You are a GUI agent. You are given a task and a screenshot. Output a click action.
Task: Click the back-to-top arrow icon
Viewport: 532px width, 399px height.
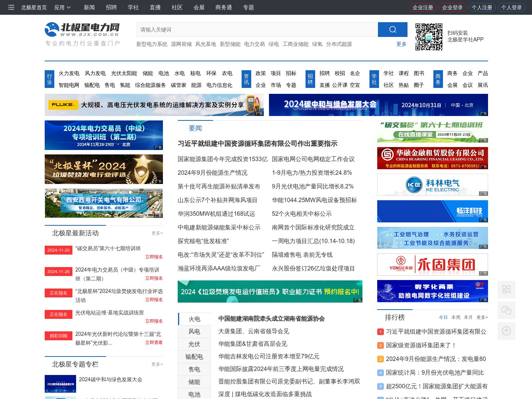(506, 331)
